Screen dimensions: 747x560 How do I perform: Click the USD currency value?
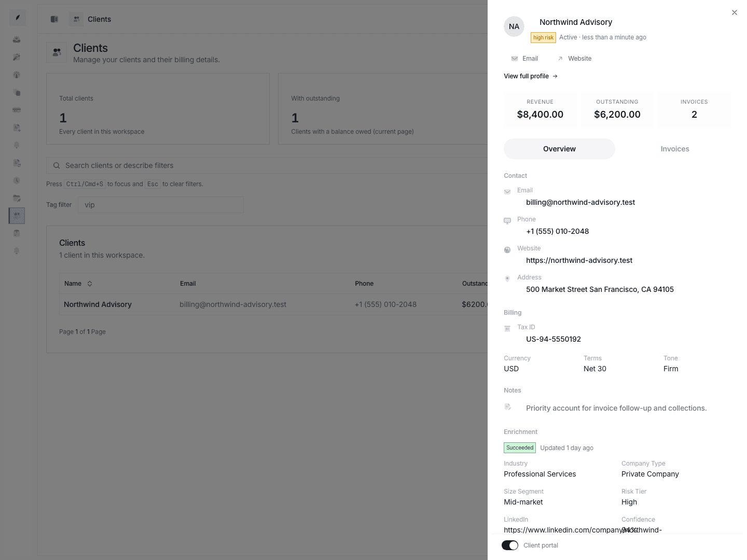511,369
